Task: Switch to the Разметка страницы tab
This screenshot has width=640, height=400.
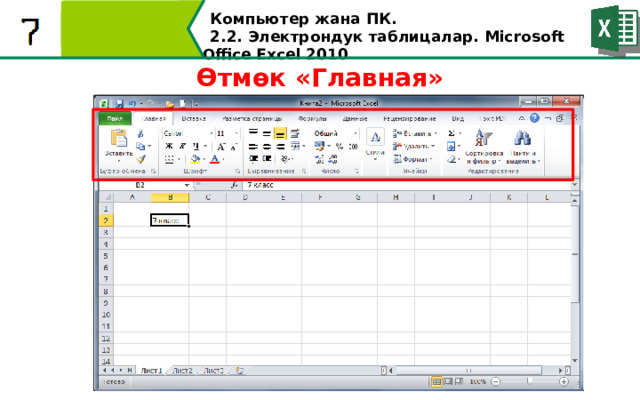Action: [252, 118]
